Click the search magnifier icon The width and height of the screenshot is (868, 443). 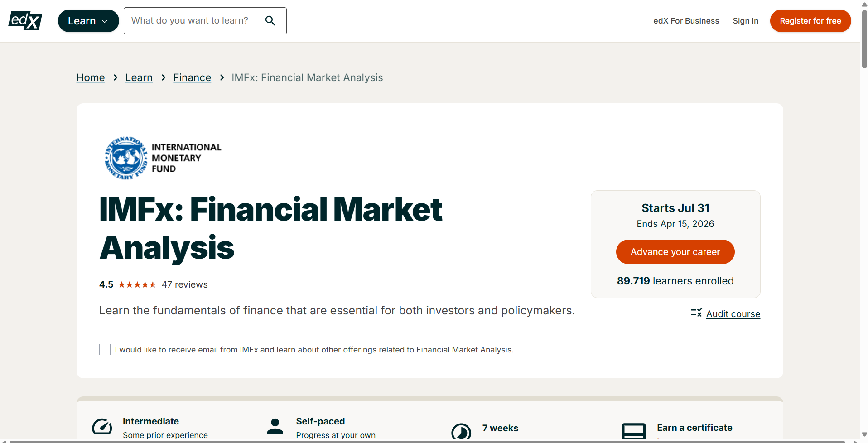coord(270,20)
